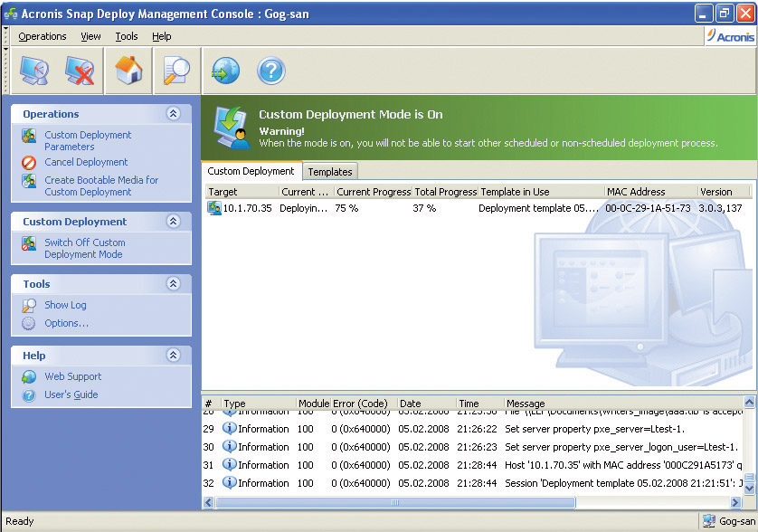Screen dimensions: 758x532
Task: Click the Options gear icon under Tools
Action: tap(28, 323)
